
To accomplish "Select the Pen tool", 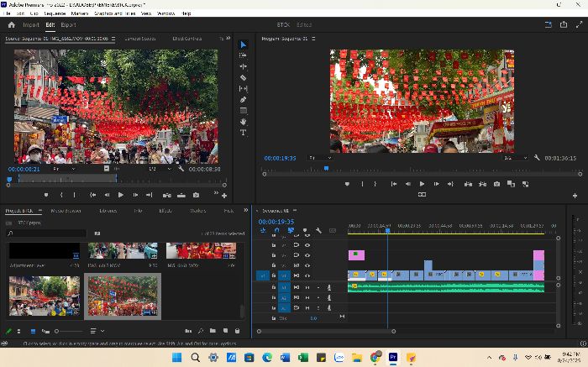I will click(x=243, y=99).
